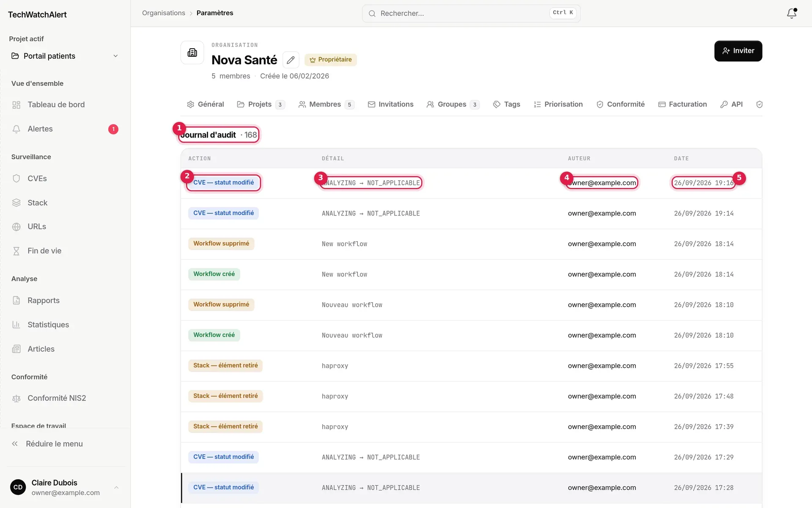Image resolution: width=812 pixels, height=508 pixels.
Task: Click the DATE column header
Action: click(x=681, y=158)
